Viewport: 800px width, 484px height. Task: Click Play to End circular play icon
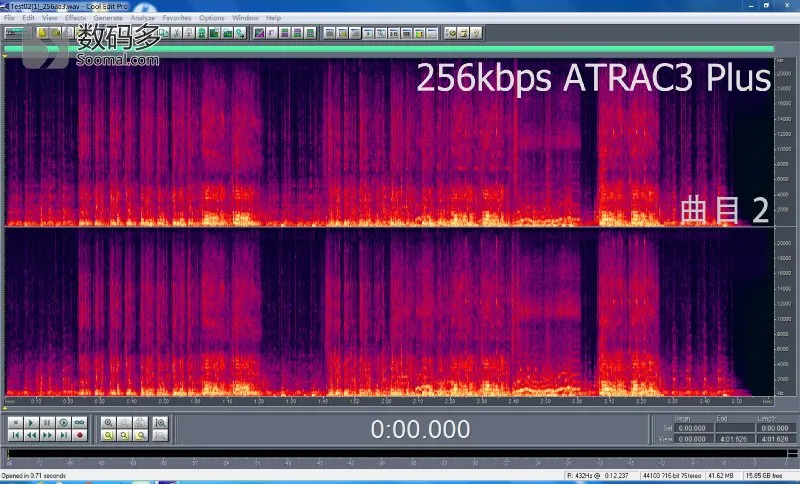click(63, 423)
